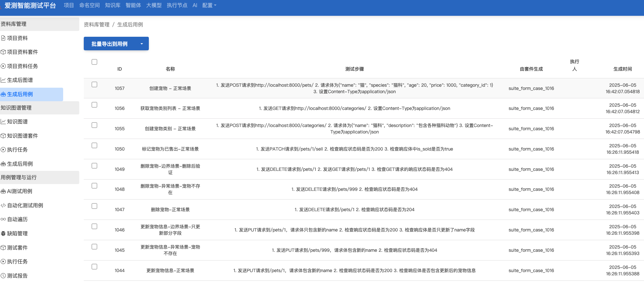
Task: Click the 批量导出到用例 button
Action: point(110,44)
